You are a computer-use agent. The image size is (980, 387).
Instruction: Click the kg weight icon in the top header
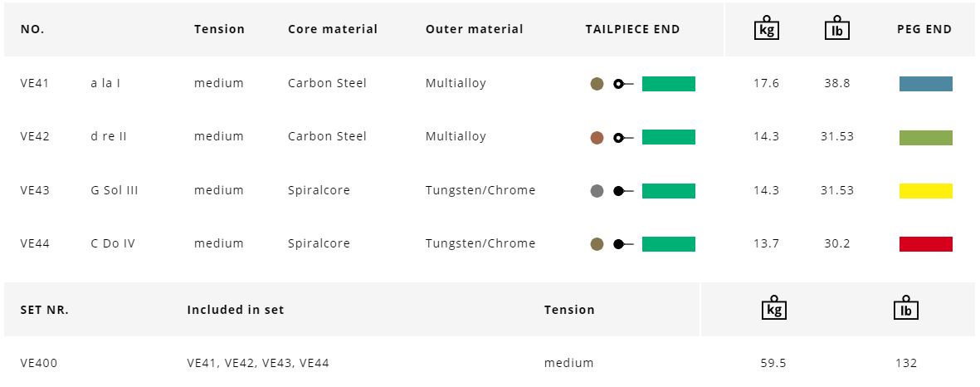tap(764, 28)
